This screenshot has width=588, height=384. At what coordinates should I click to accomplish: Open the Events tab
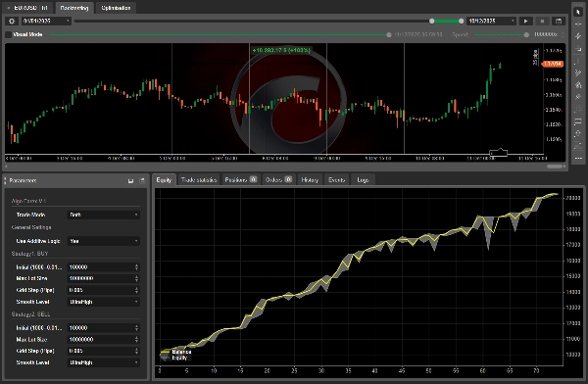click(x=336, y=180)
